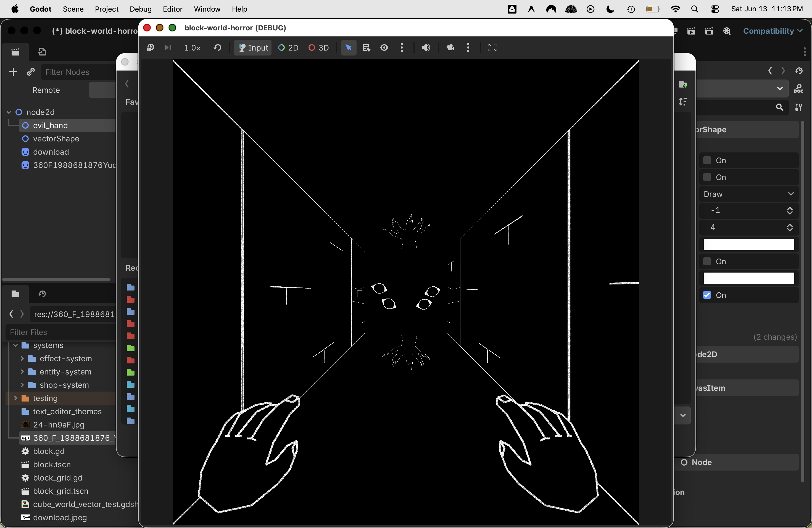Switch to the Remote scene tree
This screenshot has height=528, width=812.
[x=46, y=90]
